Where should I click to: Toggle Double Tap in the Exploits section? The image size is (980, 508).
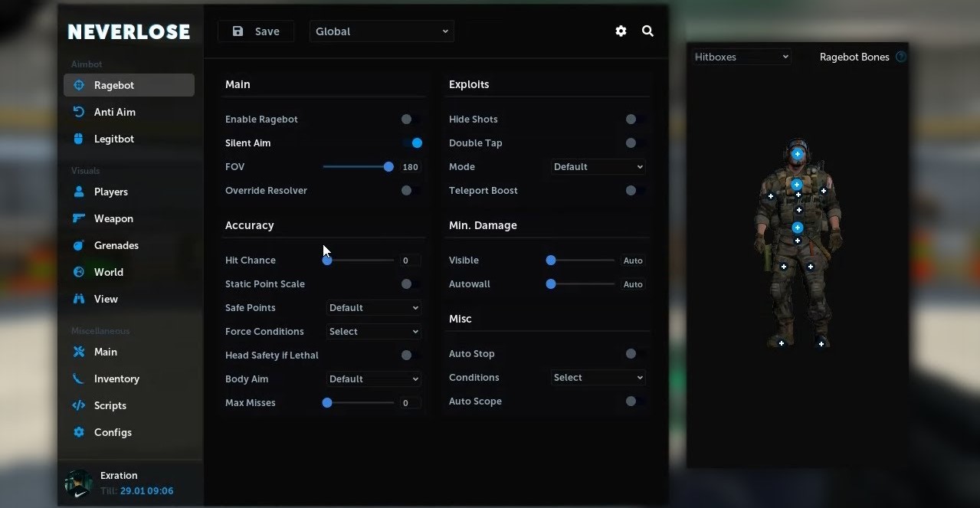pyautogui.click(x=631, y=143)
